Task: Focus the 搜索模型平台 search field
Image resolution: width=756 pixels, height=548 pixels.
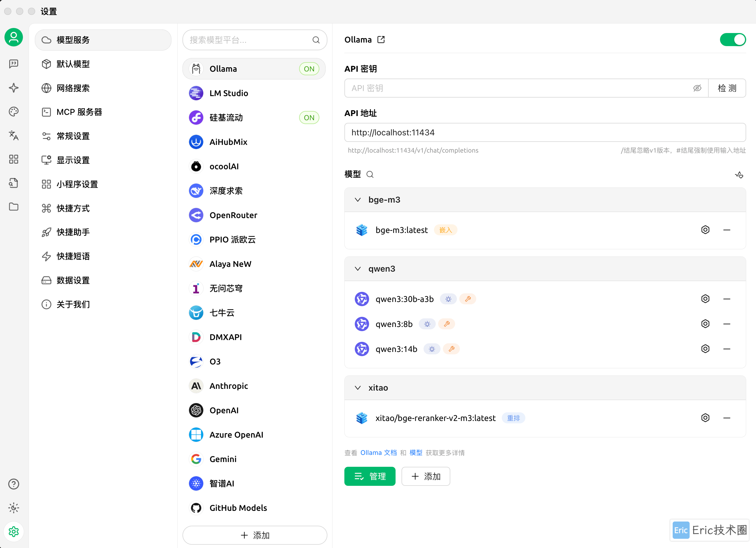Action: (x=255, y=40)
